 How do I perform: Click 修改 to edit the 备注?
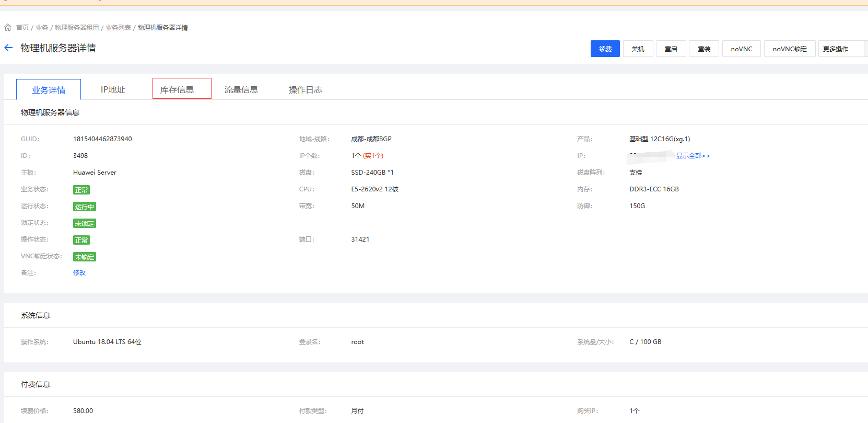(x=79, y=273)
